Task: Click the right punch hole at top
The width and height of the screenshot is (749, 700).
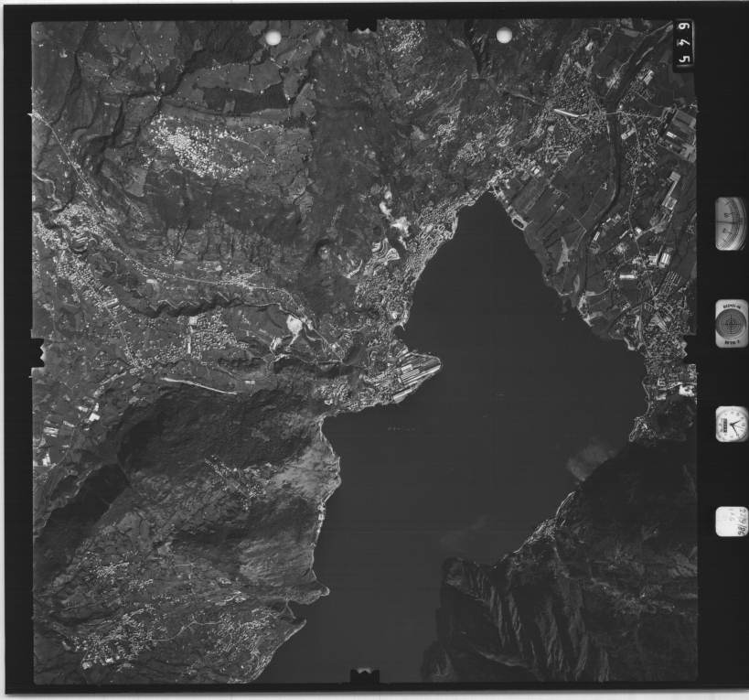Action: 504,35
